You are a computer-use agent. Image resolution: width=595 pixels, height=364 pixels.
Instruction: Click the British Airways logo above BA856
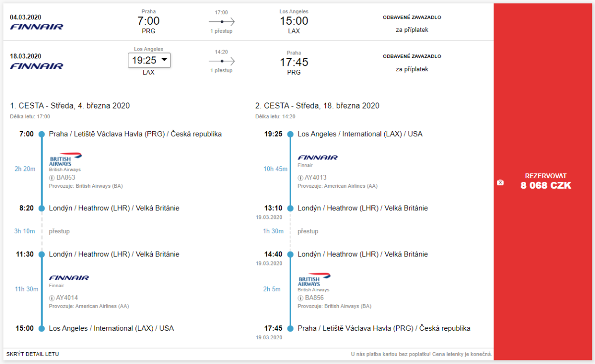[314, 279]
